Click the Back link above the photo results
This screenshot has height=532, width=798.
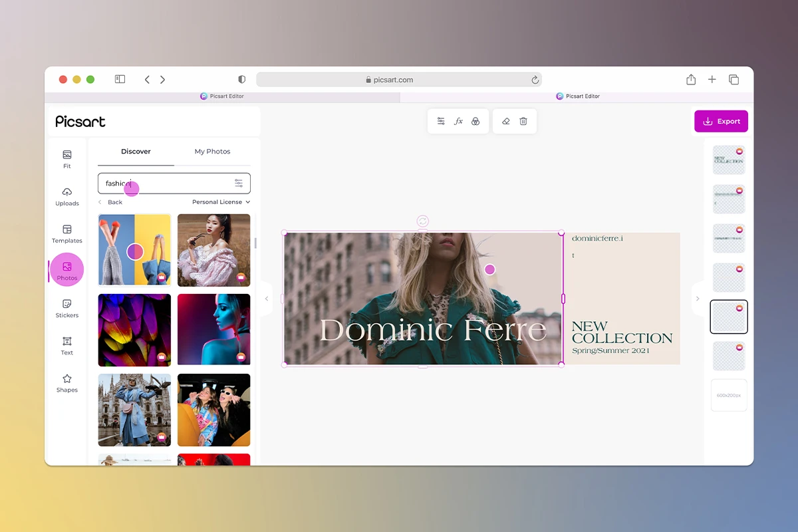[114, 201]
